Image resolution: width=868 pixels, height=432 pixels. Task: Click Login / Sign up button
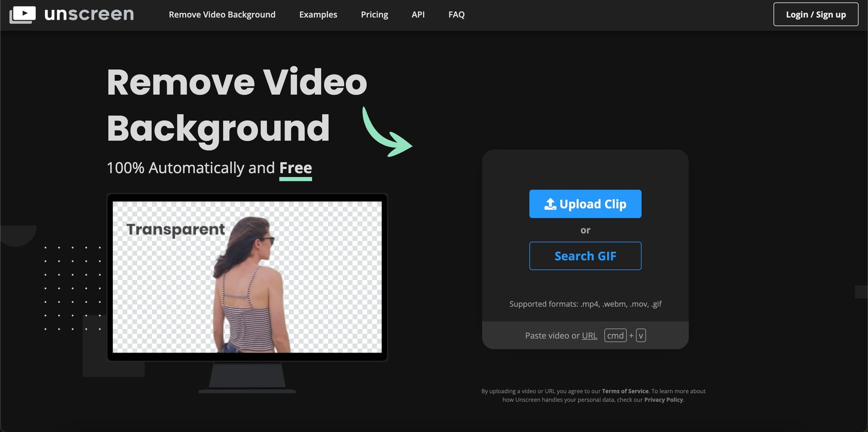click(815, 14)
